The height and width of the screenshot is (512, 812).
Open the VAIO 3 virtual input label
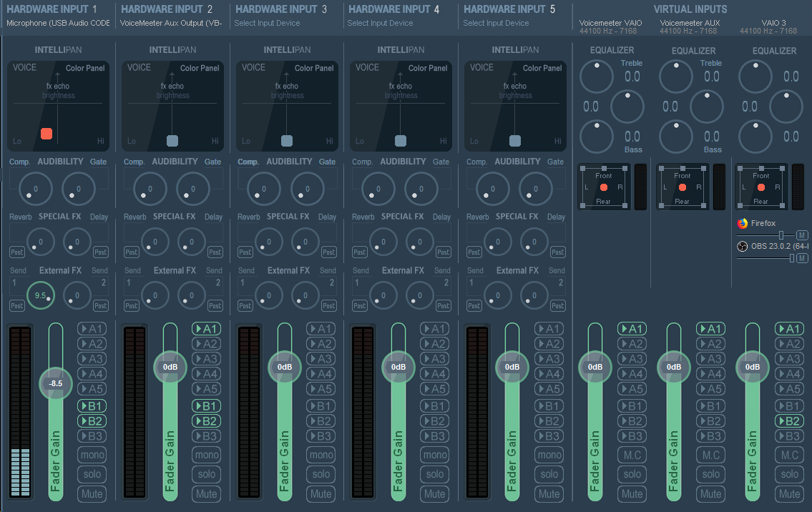coord(773,24)
